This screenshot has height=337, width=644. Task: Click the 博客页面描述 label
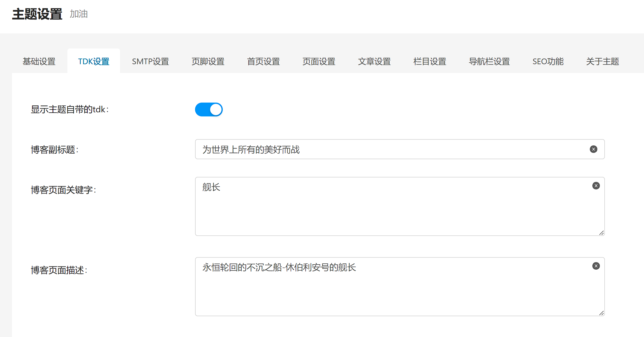coord(59,270)
